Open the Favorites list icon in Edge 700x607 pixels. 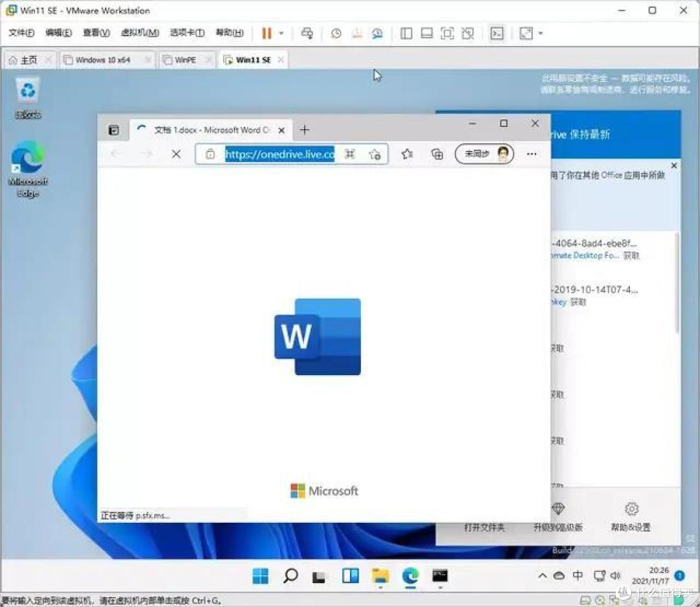tap(406, 154)
